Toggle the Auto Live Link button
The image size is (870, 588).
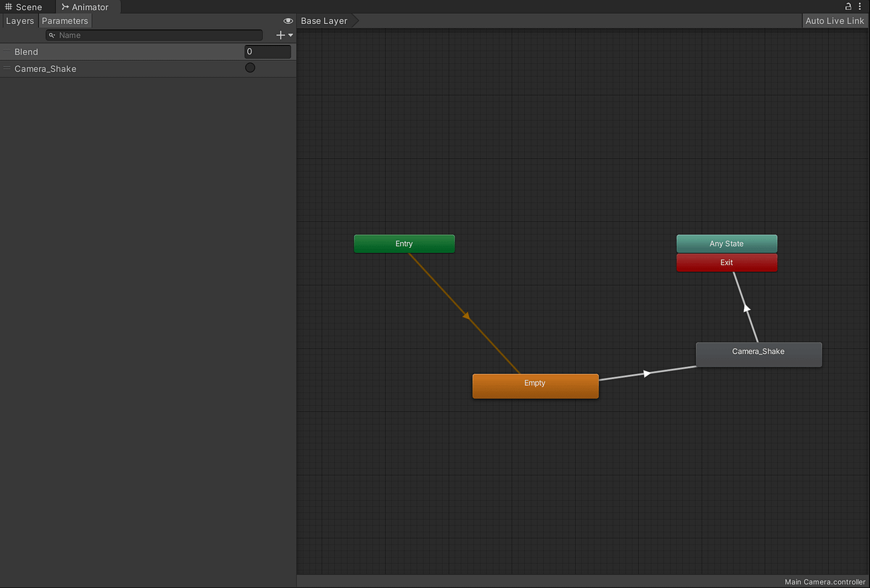tap(834, 20)
